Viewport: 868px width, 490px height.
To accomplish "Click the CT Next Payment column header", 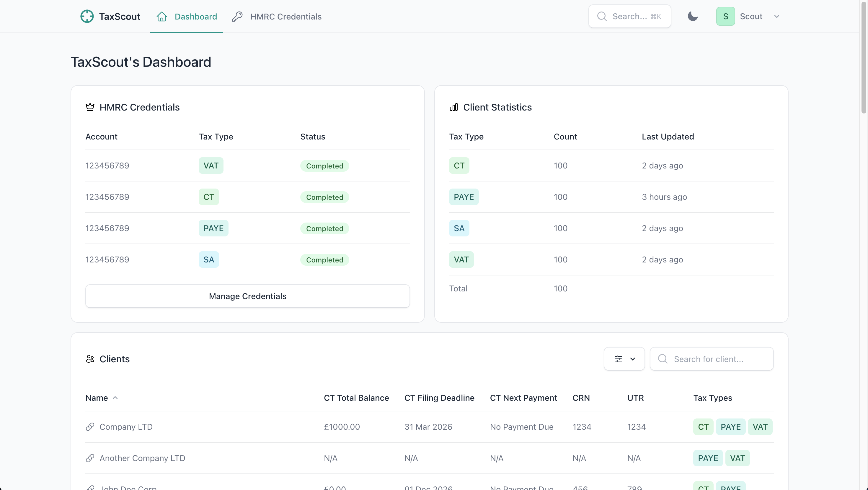I will tap(523, 397).
